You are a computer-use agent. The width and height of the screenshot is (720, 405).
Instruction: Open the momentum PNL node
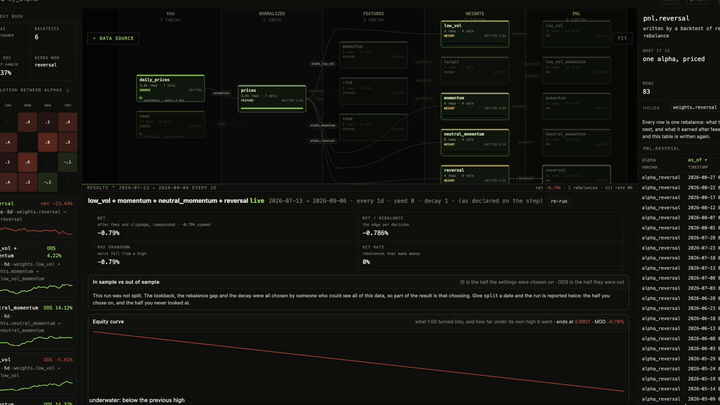(576, 107)
